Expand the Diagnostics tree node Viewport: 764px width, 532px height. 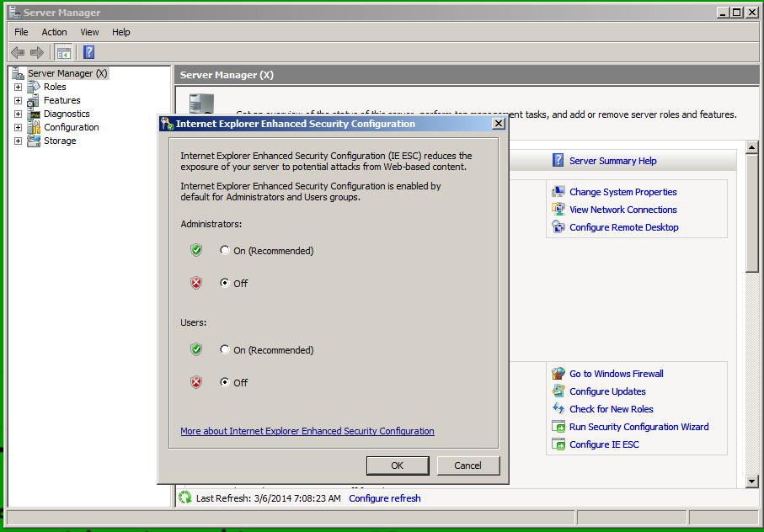18,114
